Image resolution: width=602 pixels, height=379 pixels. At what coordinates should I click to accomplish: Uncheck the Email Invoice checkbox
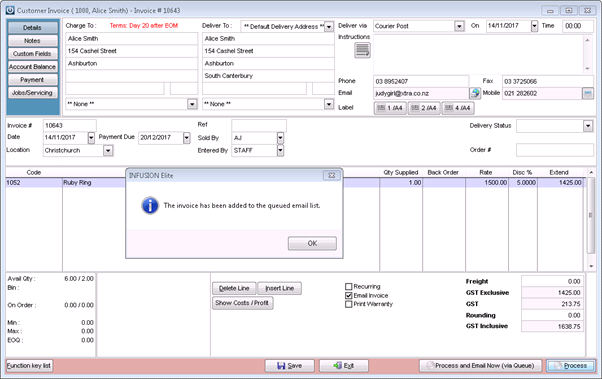point(349,295)
